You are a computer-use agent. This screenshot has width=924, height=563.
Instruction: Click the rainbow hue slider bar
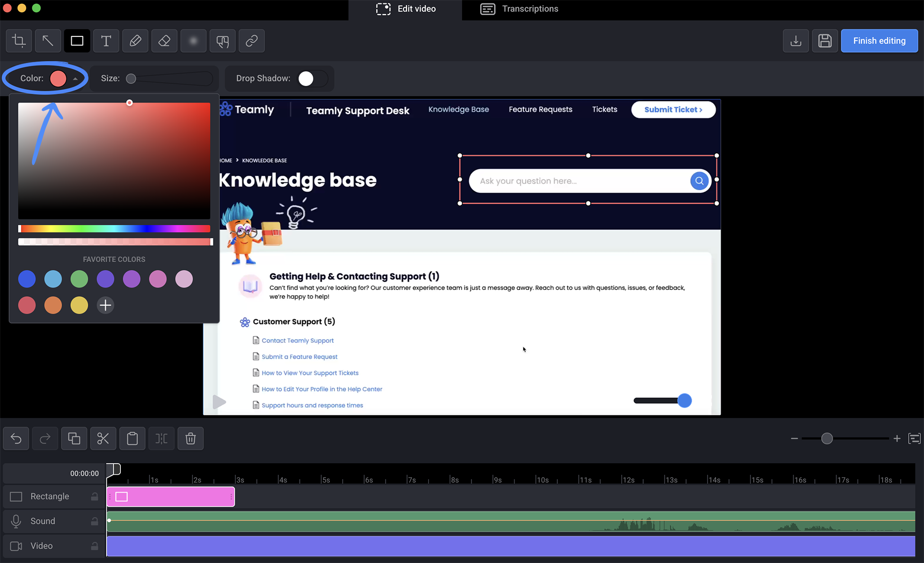pyautogui.click(x=114, y=229)
